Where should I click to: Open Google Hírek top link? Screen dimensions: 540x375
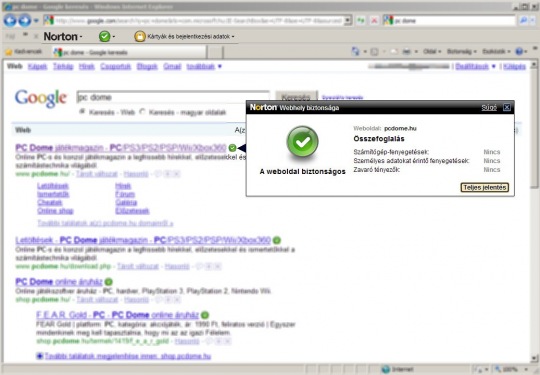[x=86, y=66]
